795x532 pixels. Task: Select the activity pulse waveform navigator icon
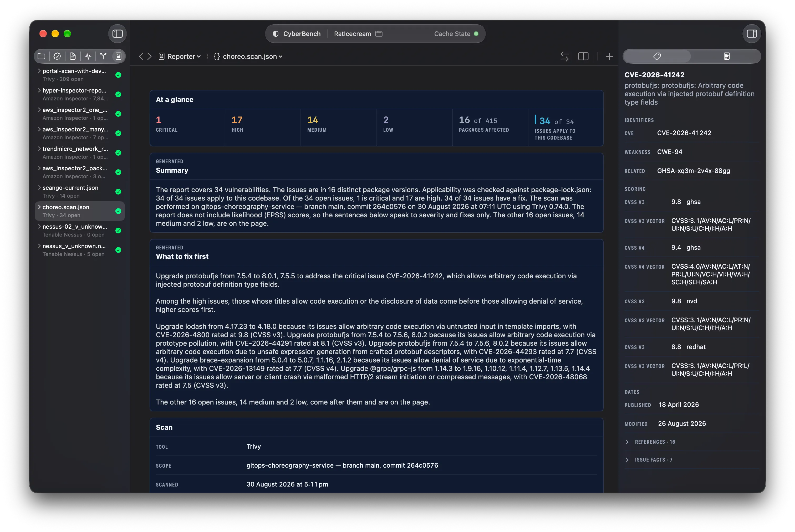coord(88,56)
